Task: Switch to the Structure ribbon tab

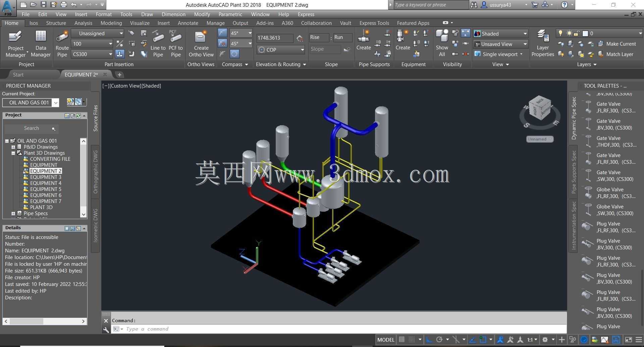Action: [56, 23]
